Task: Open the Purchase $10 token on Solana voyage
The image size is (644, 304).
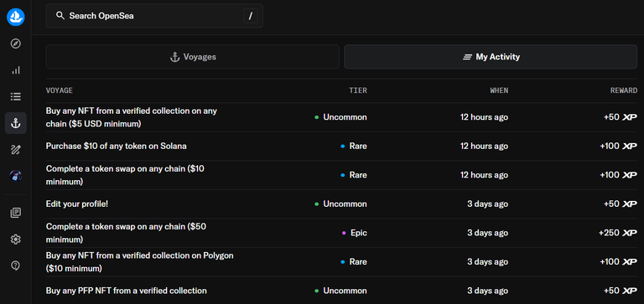Action: pos(341,146)
